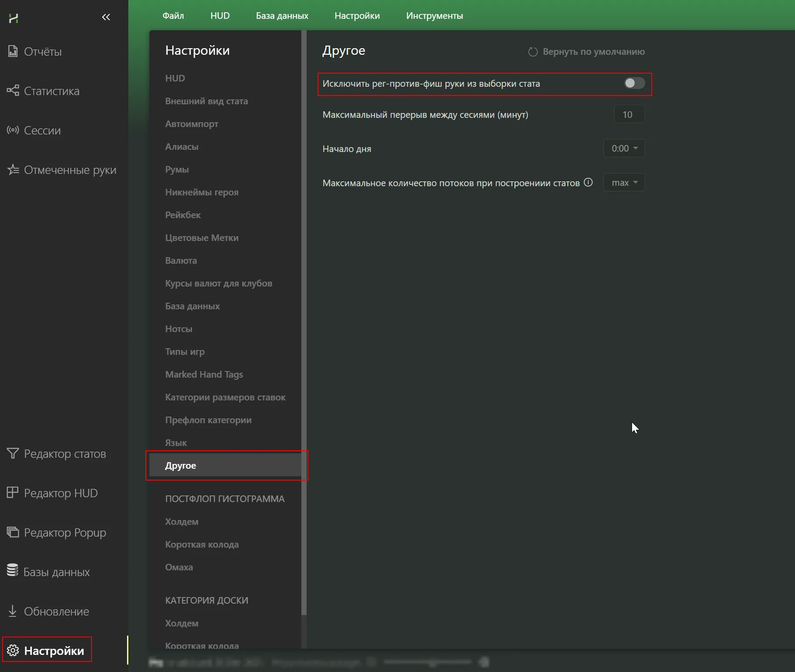Viewport: 795px width, 672px height.
Task: Click the Настройки gear icon
Action: click(13, 651)
